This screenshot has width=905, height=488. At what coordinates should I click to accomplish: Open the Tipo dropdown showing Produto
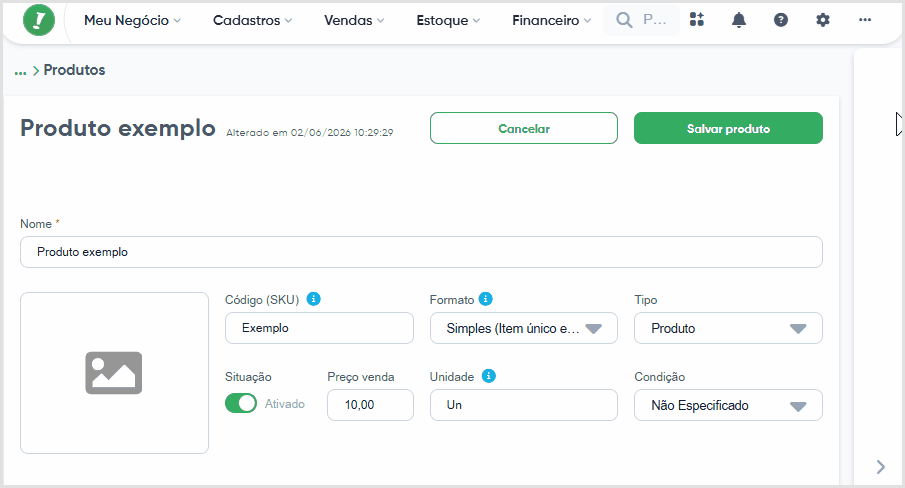728,328
